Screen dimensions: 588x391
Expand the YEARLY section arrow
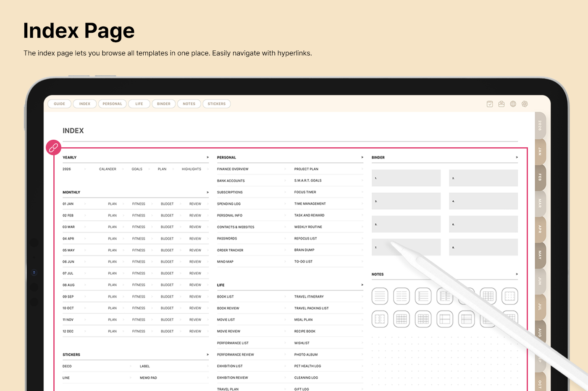click(x=207, y=157)
